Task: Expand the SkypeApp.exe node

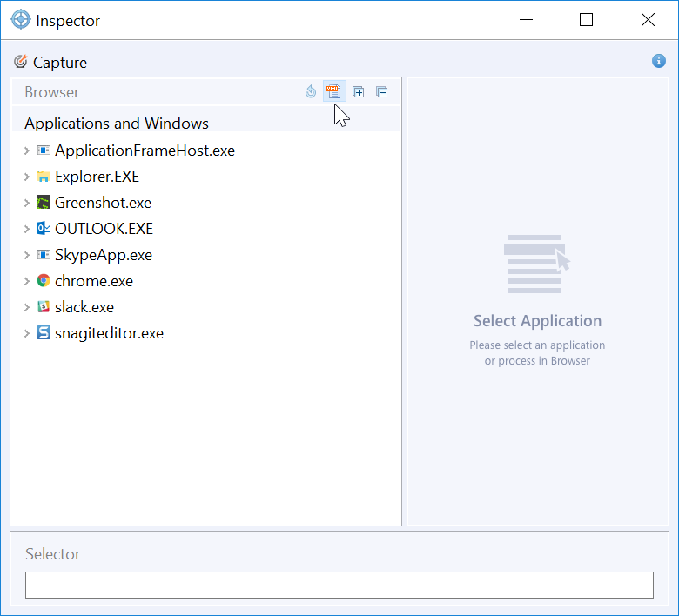Action: coord(27,255)
